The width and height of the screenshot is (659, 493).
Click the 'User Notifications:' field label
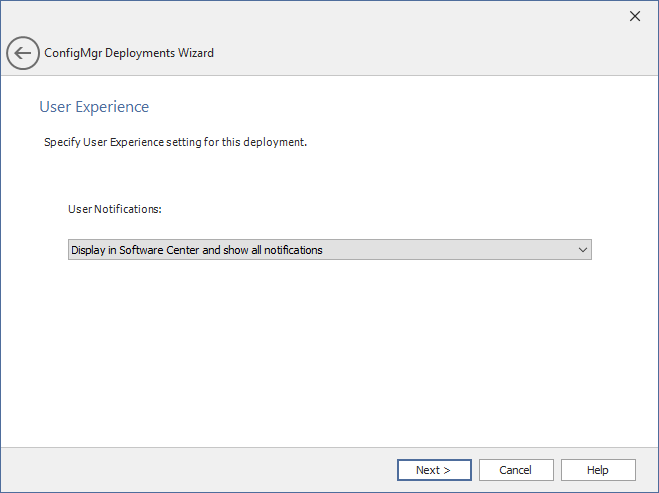pos(114,209)
